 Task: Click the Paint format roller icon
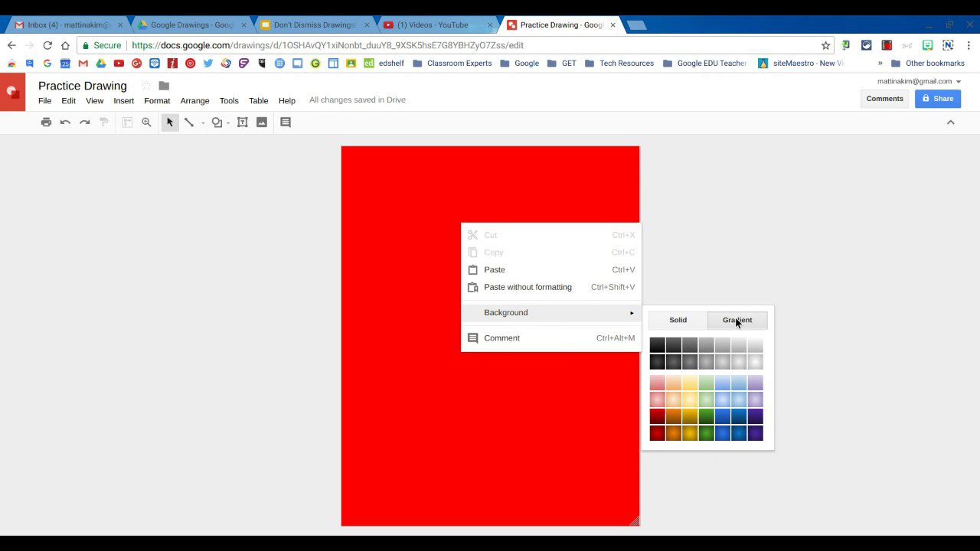click(x=104, y=122)
